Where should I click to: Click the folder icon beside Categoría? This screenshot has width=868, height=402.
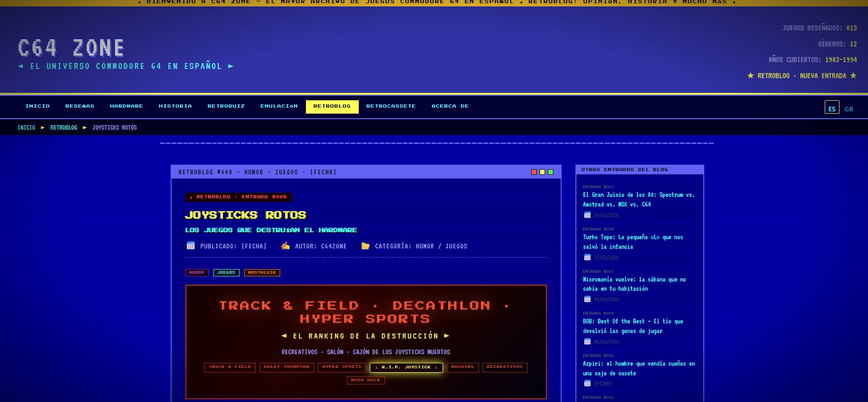coord(365,246)
